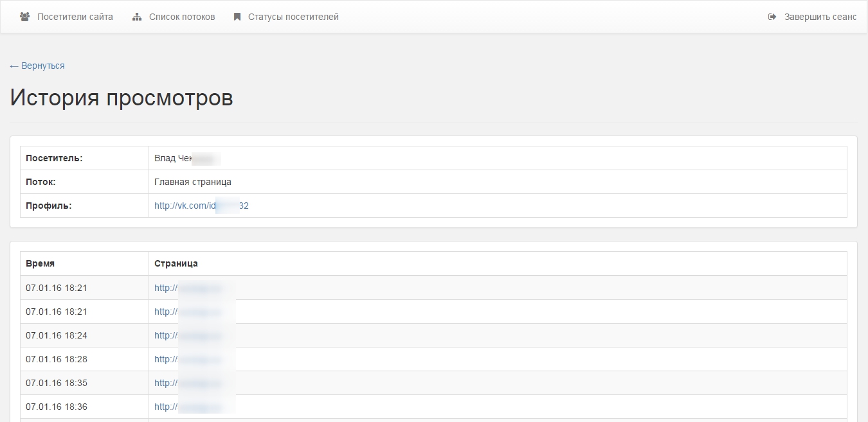
Task: Click the stream list hierarchy icon
Action: (x=137, y=17)
